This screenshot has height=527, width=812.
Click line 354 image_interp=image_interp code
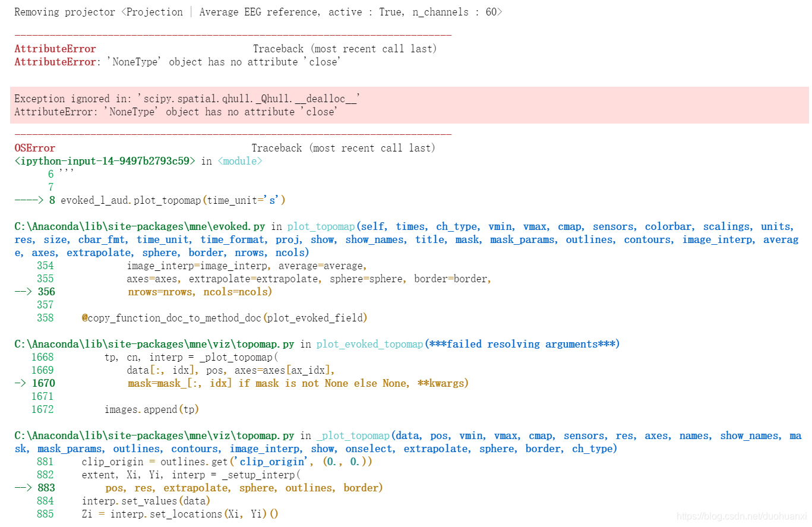click(x=247, y=266)
